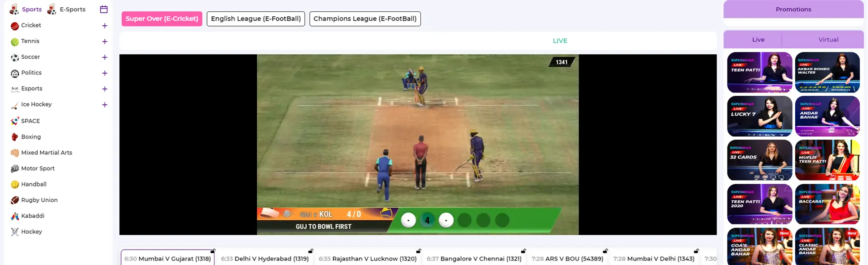Image resolution: width=868 pixels, height=265 pixels.
Task: Open the Lucky 7 live game thumbnail
Action: [x=759, y=116]
